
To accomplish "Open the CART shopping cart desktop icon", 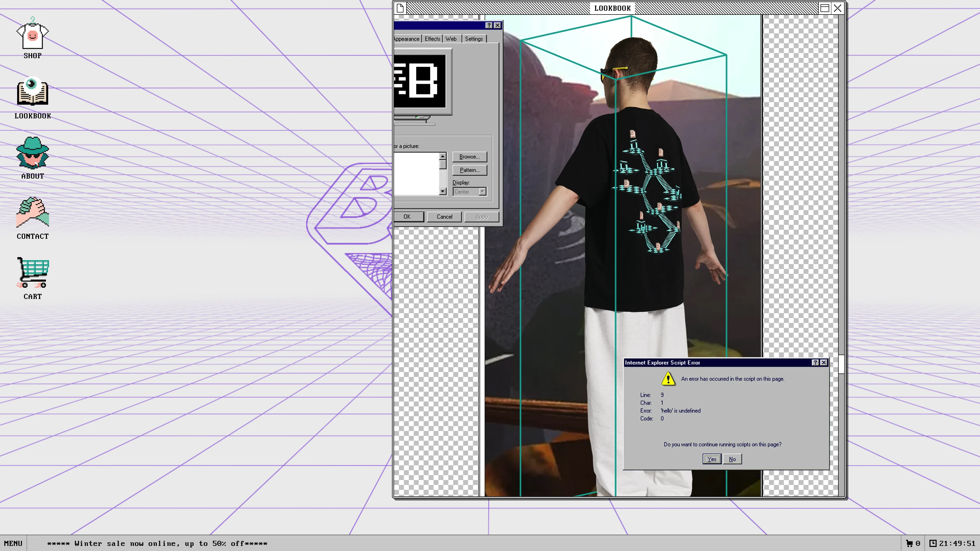I will [32, 278].
